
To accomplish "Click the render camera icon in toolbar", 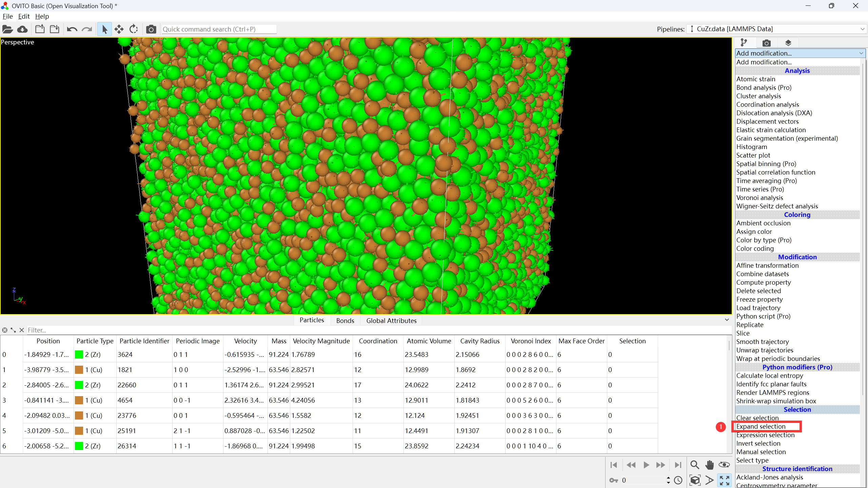I will 151,29.
